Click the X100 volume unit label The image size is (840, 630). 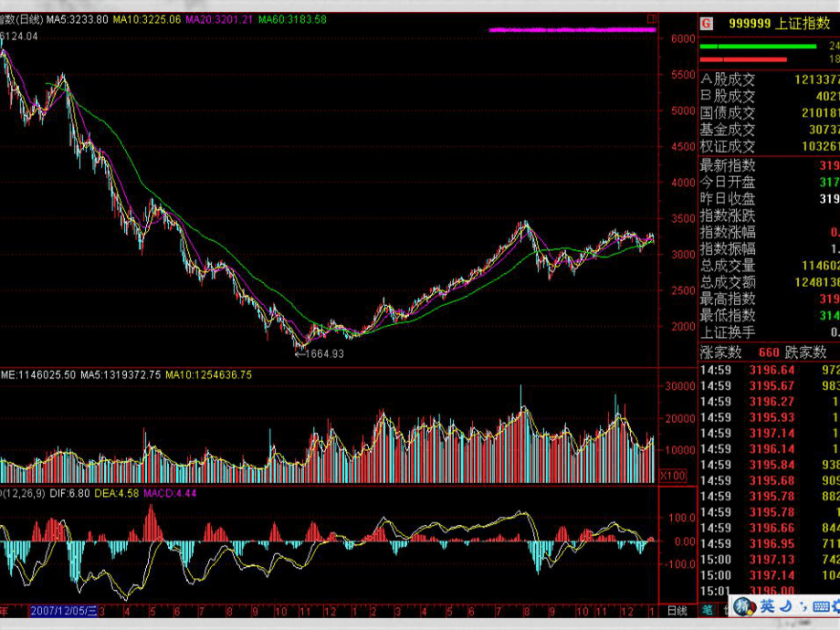click(x=672, y=475)
